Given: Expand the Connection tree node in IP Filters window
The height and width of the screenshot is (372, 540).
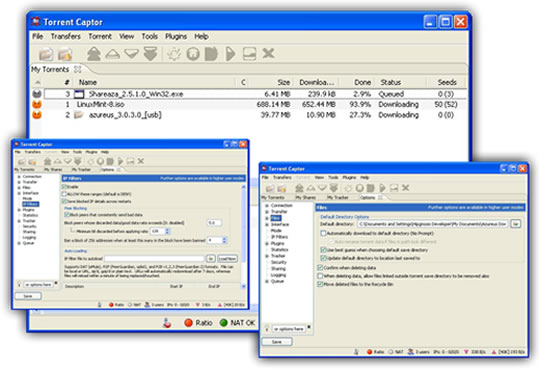Looking at the screenshot, I should pyautogui.click(x=19, y=176).
